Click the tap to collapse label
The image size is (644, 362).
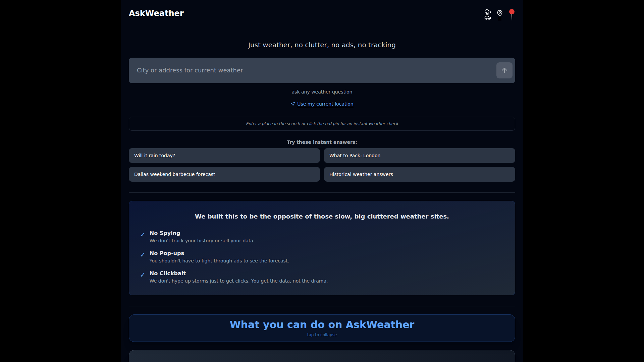tap(322, 335)
